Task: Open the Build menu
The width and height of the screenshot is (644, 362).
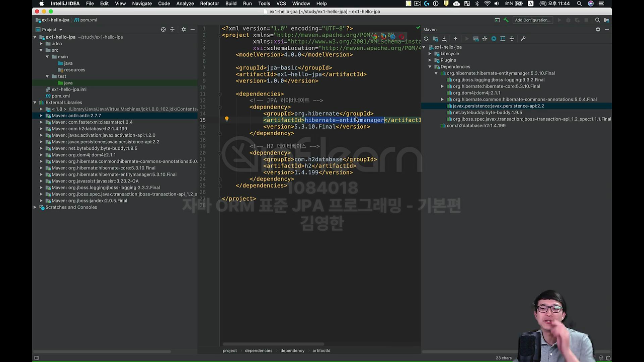Action: (x=231, y=4)
